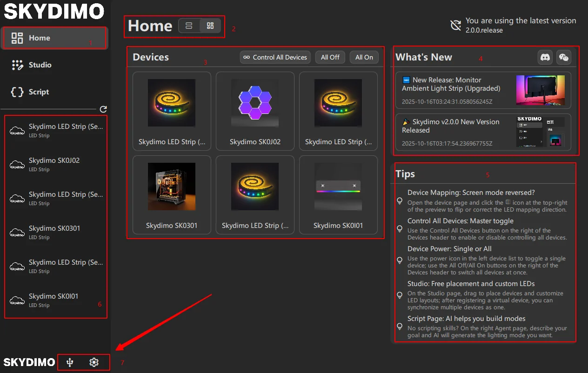Open settings via the gear icon
The image size is (588, 373).
pos(94,362)
